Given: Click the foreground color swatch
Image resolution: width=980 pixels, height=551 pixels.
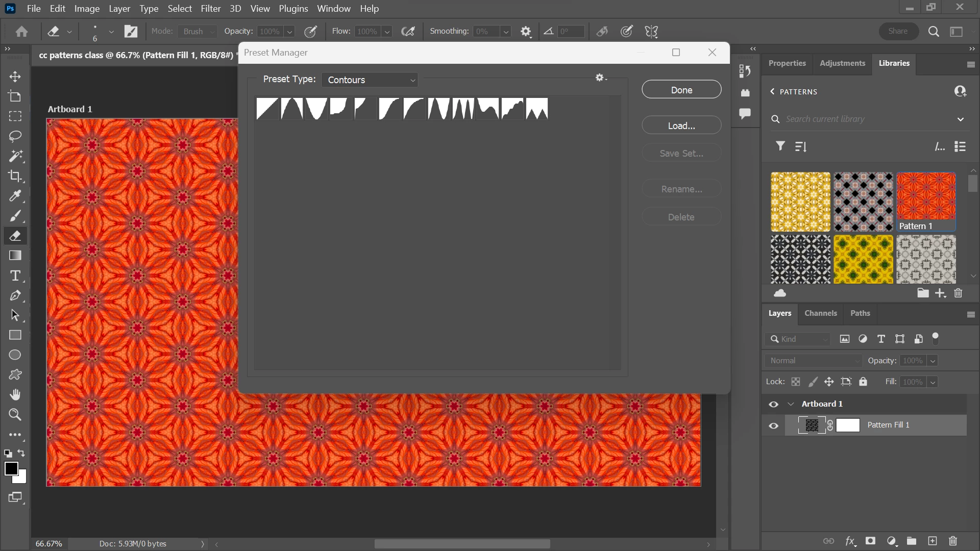Looking at the screenshot, I should pos(11,468).
